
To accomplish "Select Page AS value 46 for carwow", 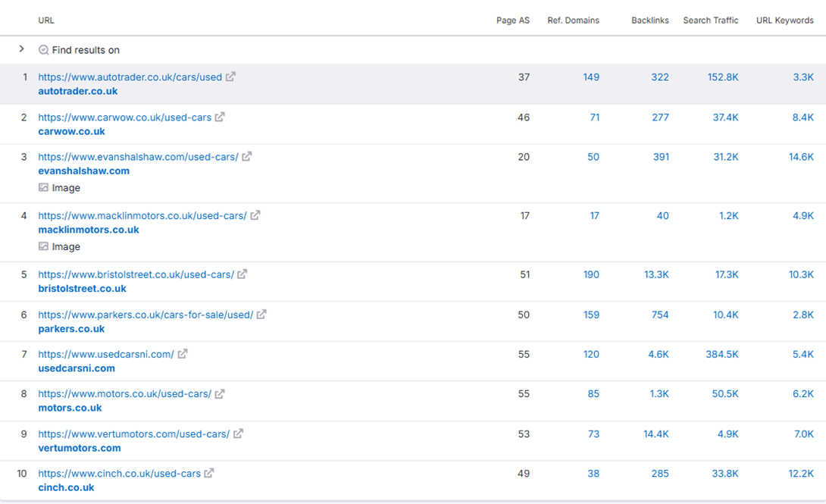I will (x=523, y=117).
